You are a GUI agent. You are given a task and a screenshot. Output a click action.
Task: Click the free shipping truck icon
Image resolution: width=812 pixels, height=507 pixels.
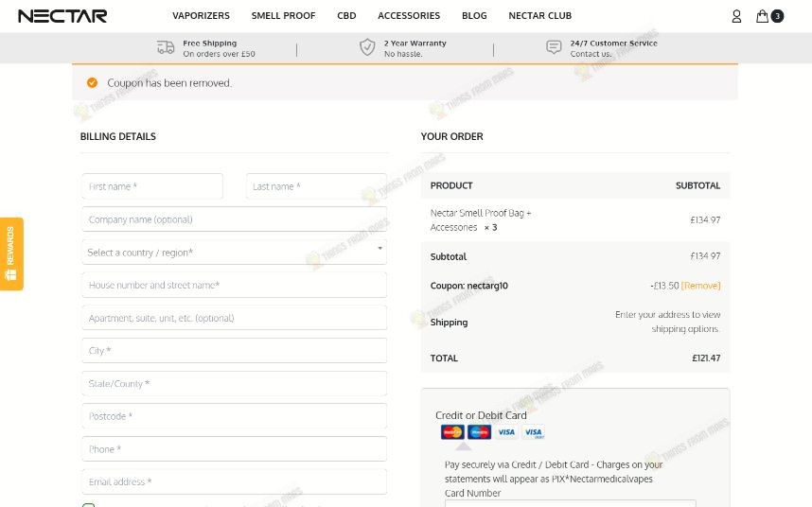point(166,47)
